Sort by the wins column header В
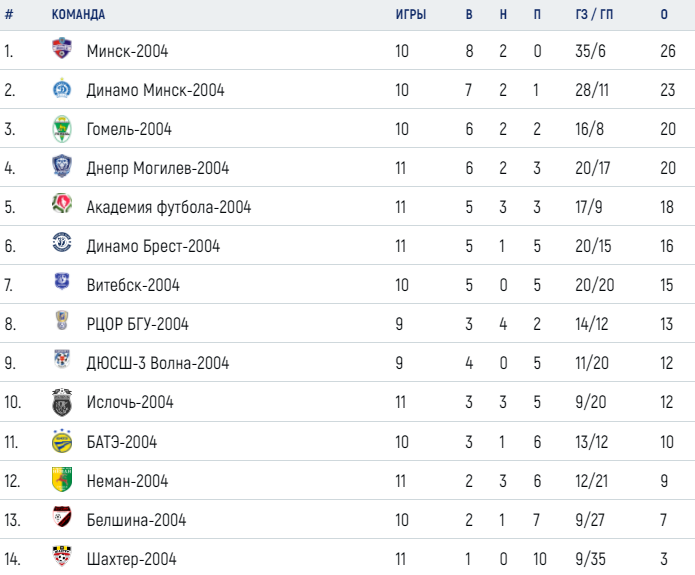 [469, 15]
